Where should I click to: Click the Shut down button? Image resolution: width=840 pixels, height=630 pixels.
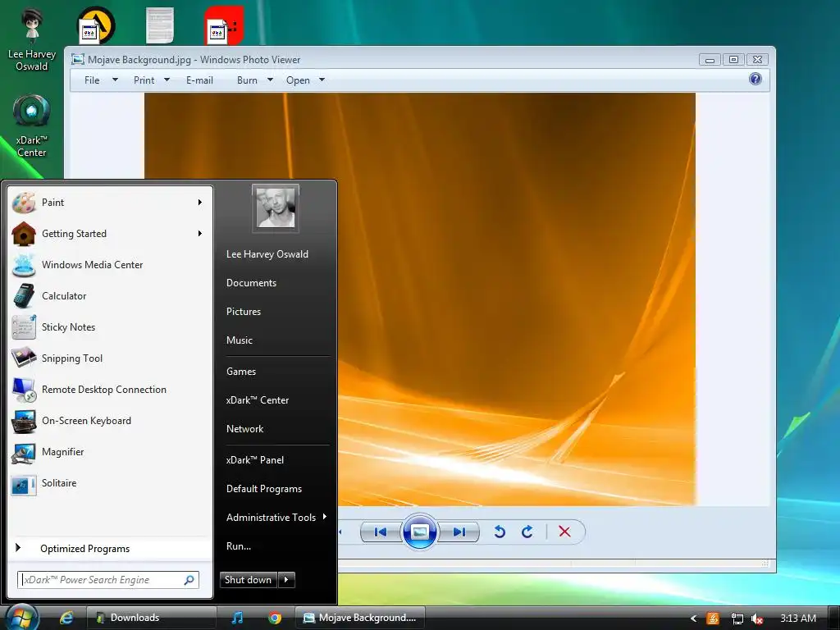pyautogui.click(x=248, y=580)
